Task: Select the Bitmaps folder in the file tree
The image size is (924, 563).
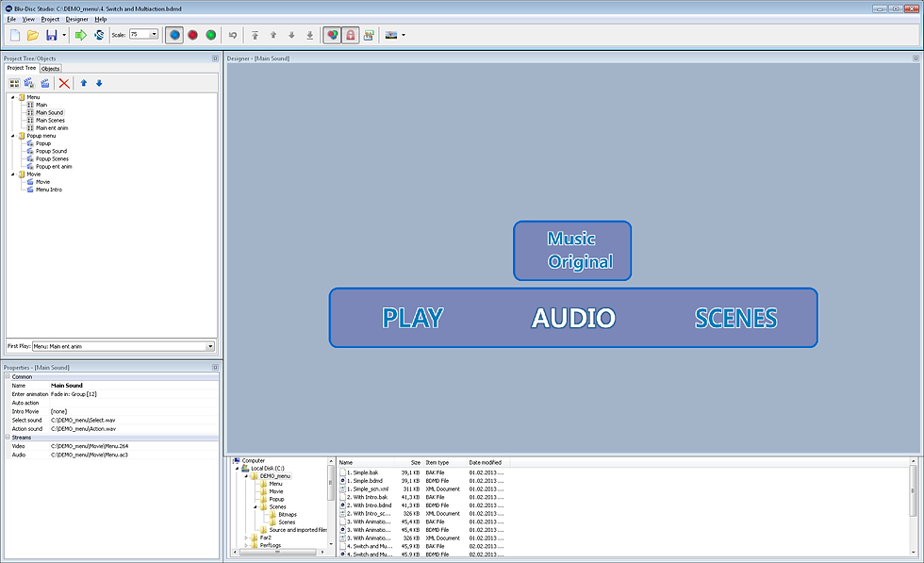Action: (288, 515)
